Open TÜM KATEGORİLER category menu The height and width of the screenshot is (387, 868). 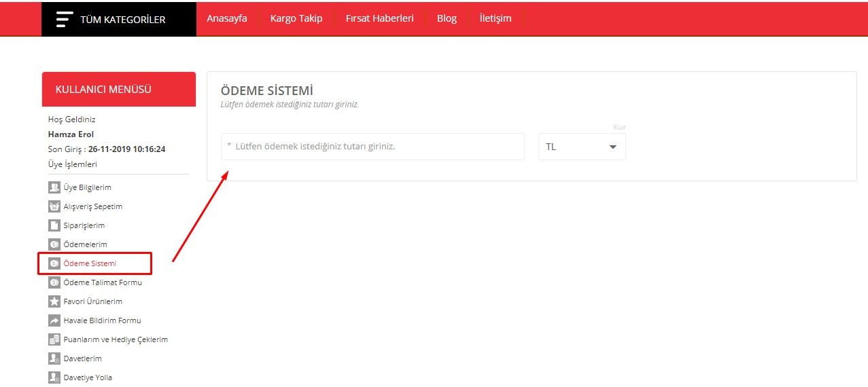point(119,19)
